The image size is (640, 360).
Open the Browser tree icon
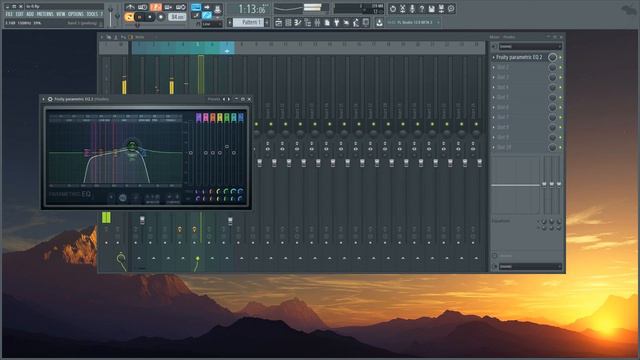307,23
